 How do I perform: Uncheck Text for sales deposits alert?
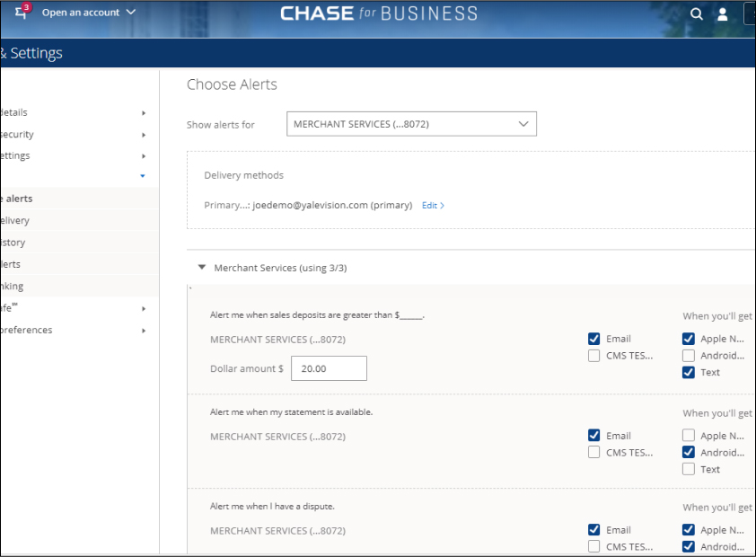(689, 372)
